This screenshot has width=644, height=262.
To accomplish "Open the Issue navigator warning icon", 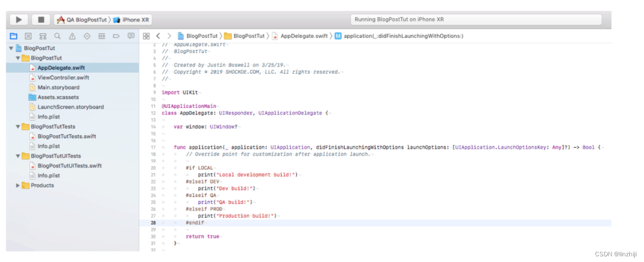I will (x=72, y=36).
